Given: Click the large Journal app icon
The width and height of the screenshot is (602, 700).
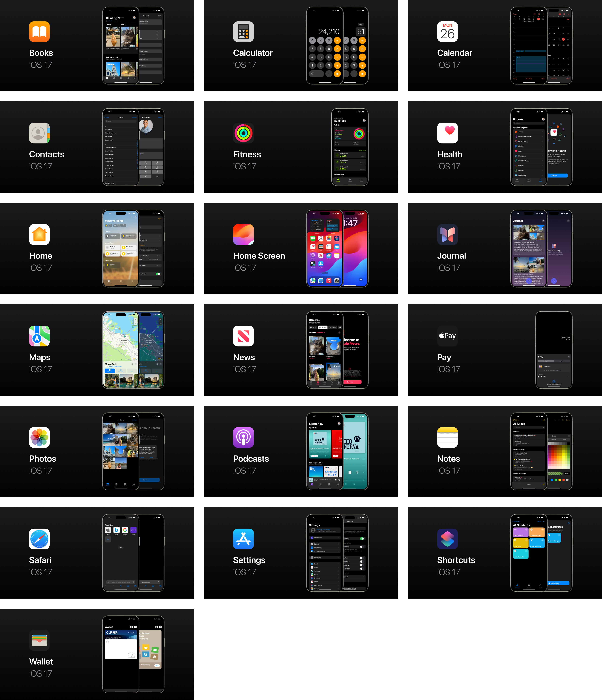Looking at the screenshot, I should click(447, 235).
